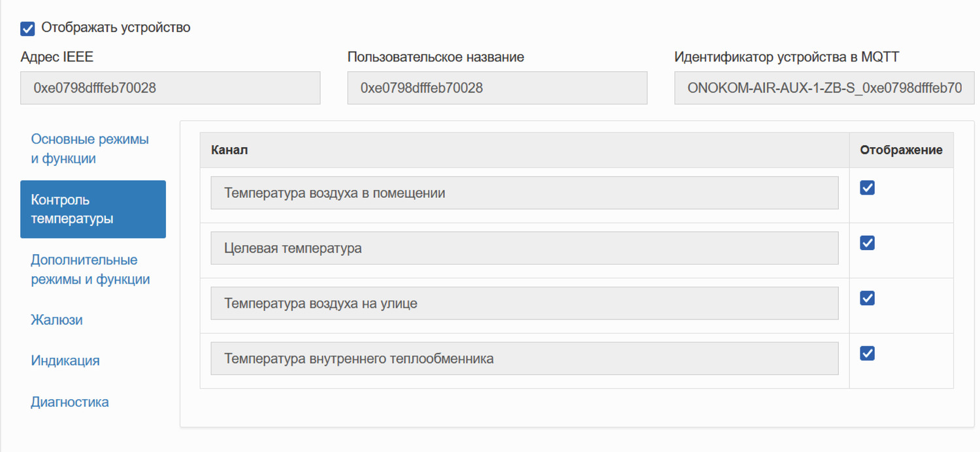The width and height of the screenshot is (980, 452).
Task: Click the MQTT device identifier field
Action: coord(823,88)
